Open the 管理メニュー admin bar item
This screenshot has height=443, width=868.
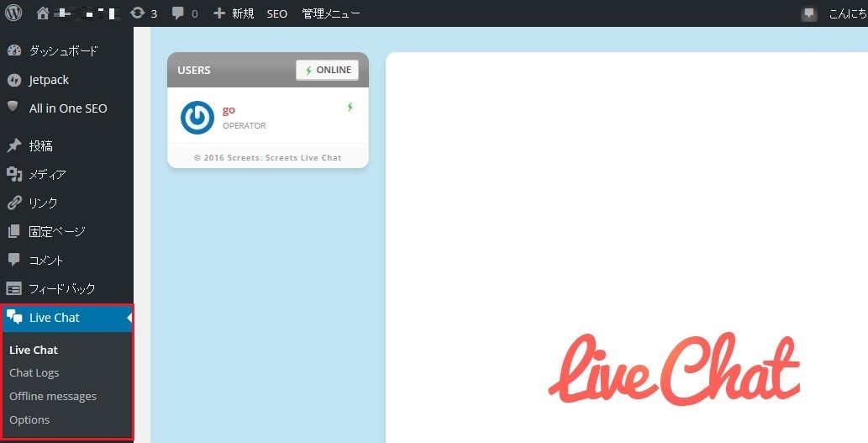(331, 13)
